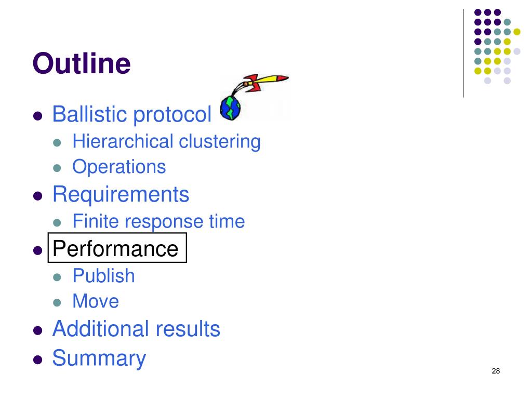
Task: Click the bullet before Summary
Action: (37, 360)
